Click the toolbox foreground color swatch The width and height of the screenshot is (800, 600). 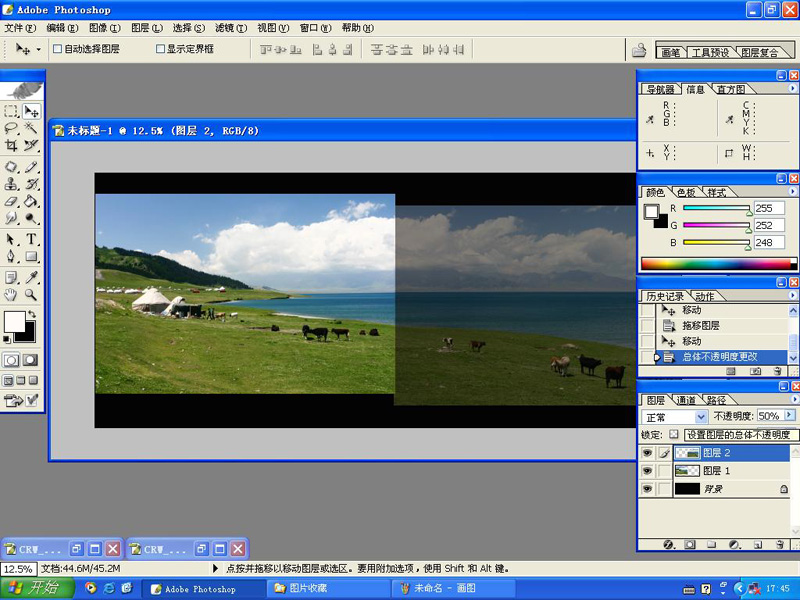point(14,322)
